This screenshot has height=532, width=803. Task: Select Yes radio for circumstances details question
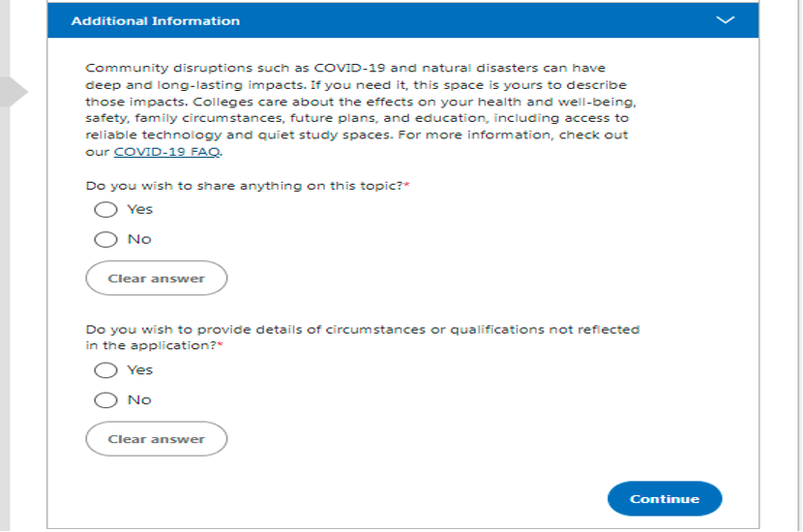(x=105, y=370)
